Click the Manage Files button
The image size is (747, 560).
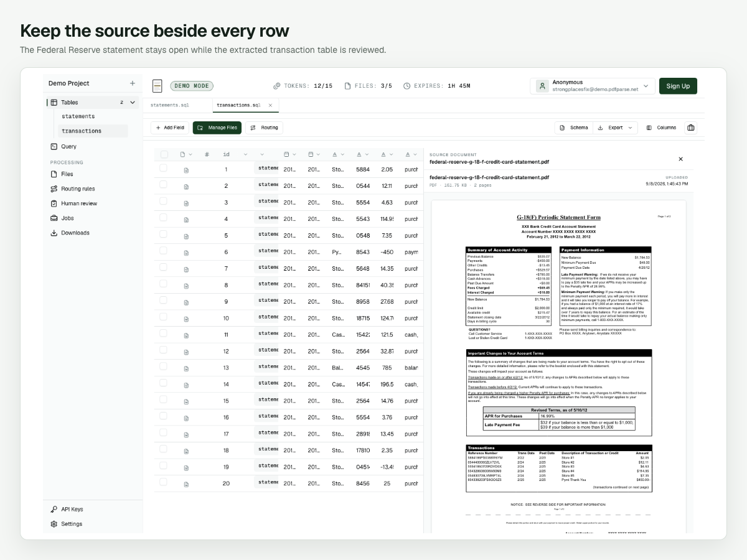coord(217,128)
